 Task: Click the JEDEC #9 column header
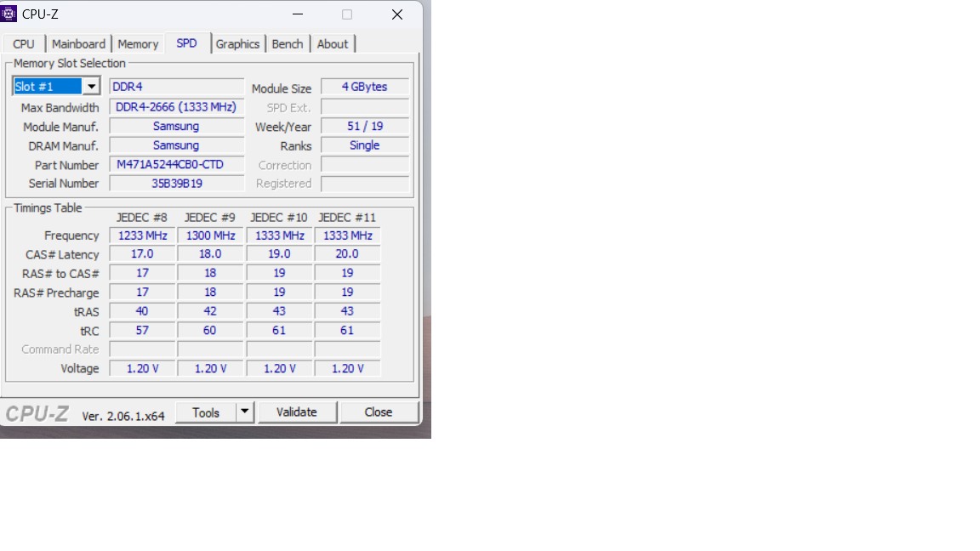pyautogui.click(x=210, y=218)
